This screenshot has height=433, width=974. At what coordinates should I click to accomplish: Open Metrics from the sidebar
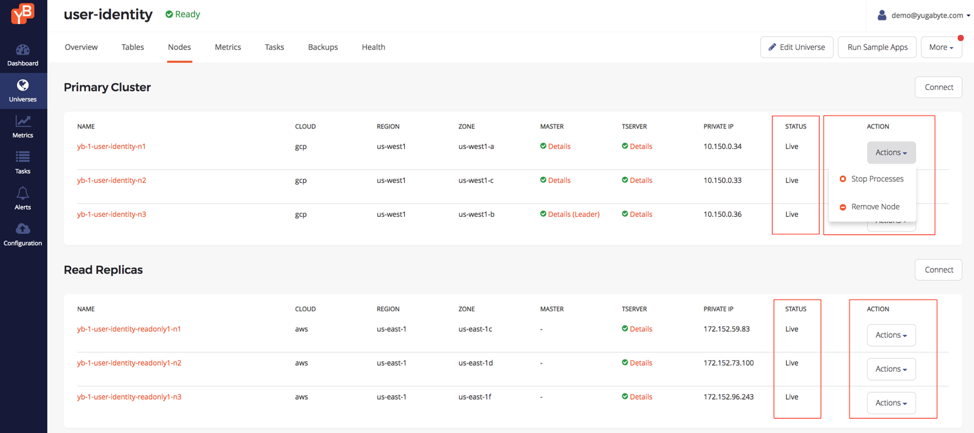pos(22,122)
